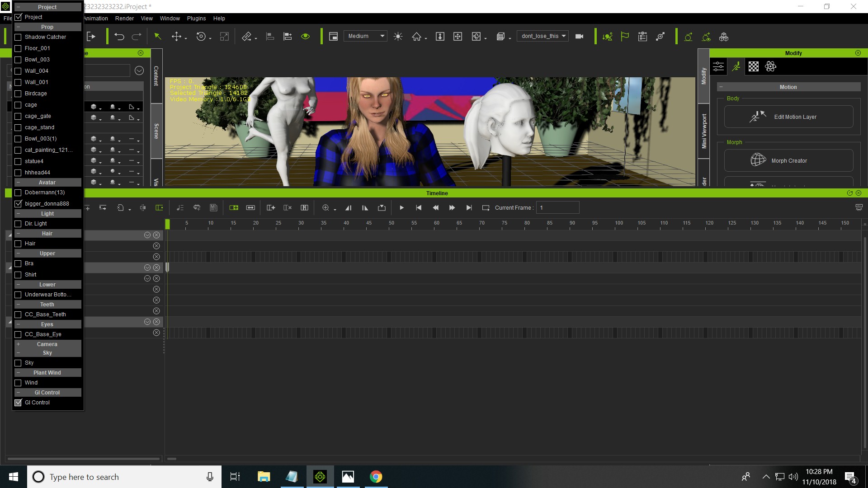Expand the Camera group header

(47, 344)
